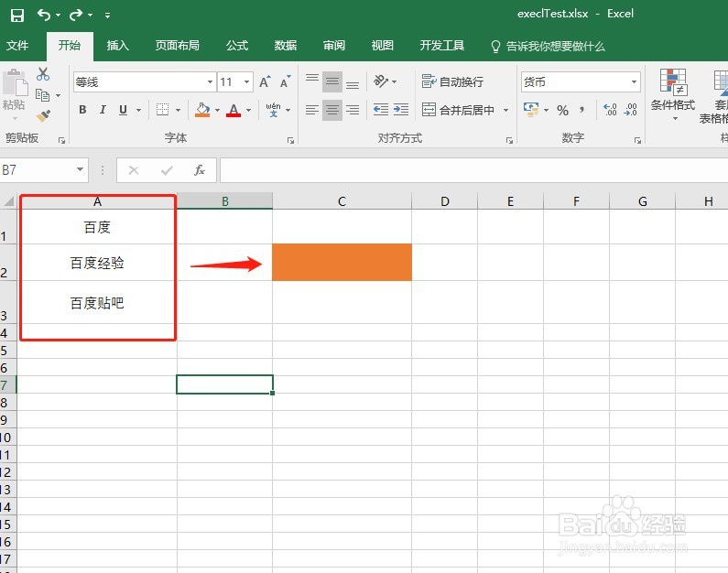The height and width of the screenshot is (573, 728).
Task: Switch to the 插入 ribbon tab
Action: [117, 46]
